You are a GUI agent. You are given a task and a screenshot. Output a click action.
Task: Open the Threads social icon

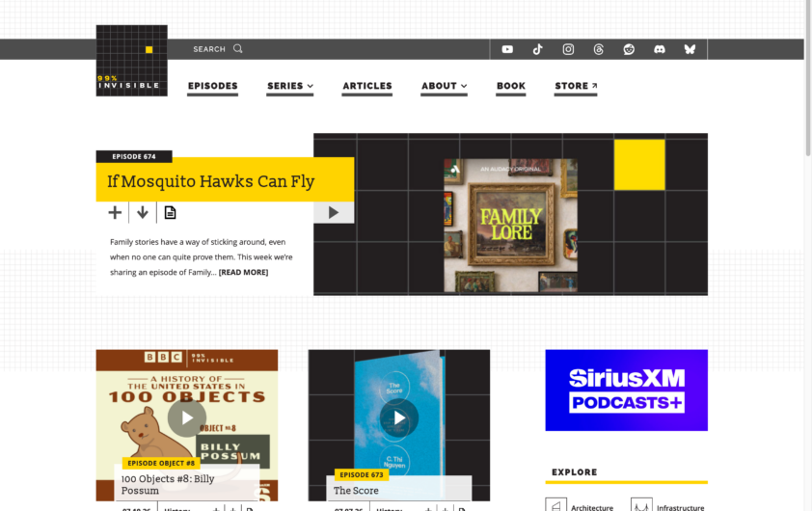point(598,49)
